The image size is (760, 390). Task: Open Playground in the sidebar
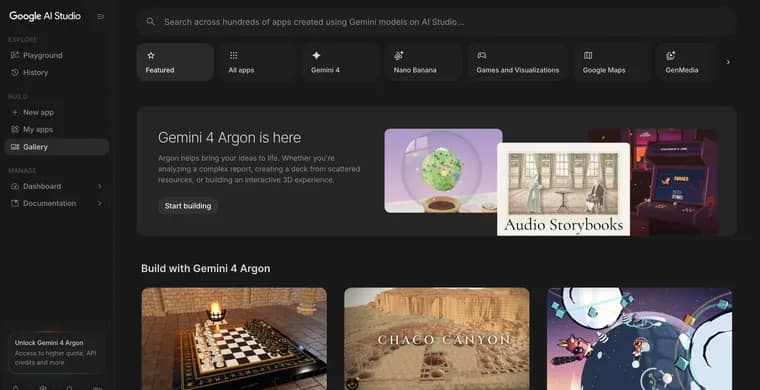point(57,55)
